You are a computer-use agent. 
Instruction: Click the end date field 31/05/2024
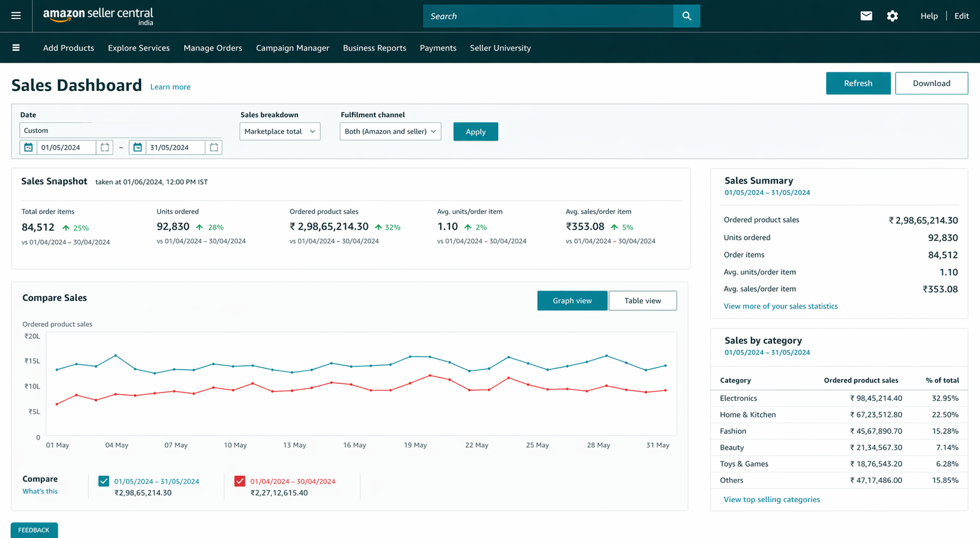point(175,148)
